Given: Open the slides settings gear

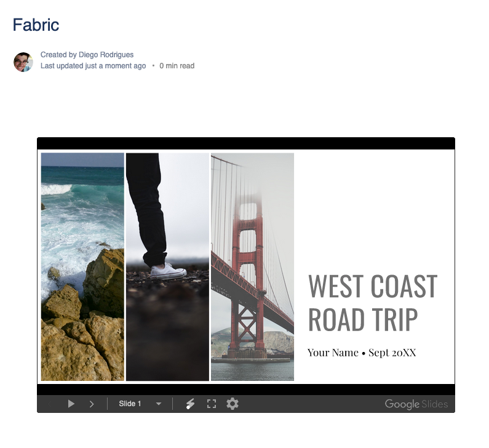Looking at the screenshot, I should point(233,404).
